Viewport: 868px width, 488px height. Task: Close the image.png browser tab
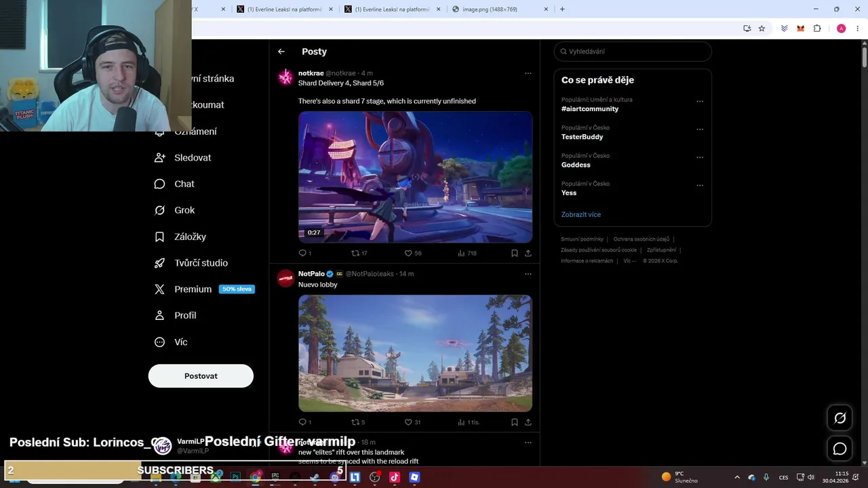(546, 9)
